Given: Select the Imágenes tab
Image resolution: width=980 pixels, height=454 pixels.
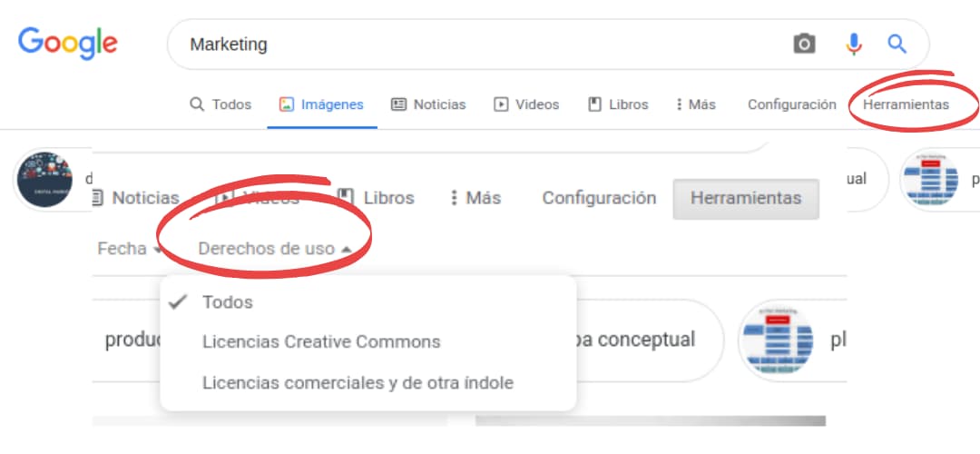Looking at the screenshot, I should (322, 104).
